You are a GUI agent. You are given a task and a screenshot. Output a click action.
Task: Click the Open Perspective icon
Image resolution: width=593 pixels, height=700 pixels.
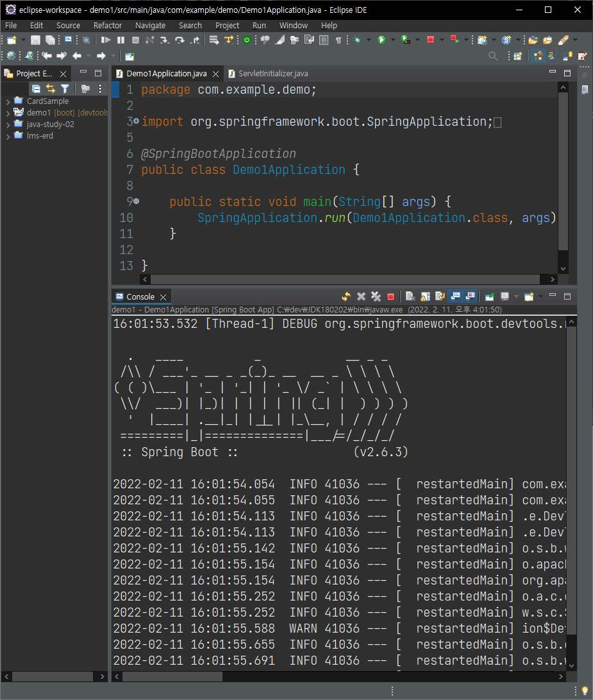(x=517, y=56)
